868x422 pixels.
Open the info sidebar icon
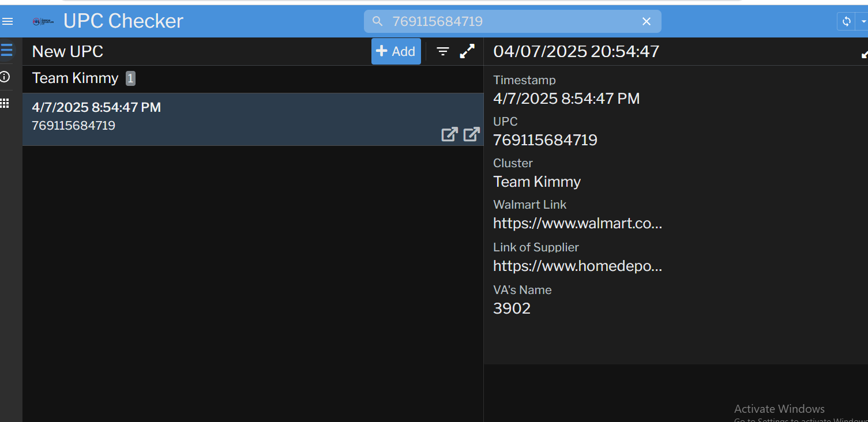point(5,77)
